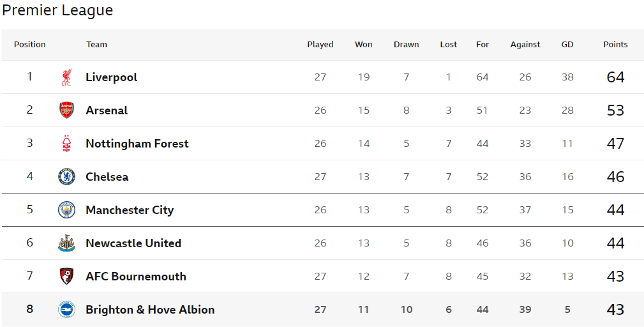The height and width of the screenshot is (327, 644).
Task: Click the AFC Bournemouth badge
Action: tap(66, 276)
